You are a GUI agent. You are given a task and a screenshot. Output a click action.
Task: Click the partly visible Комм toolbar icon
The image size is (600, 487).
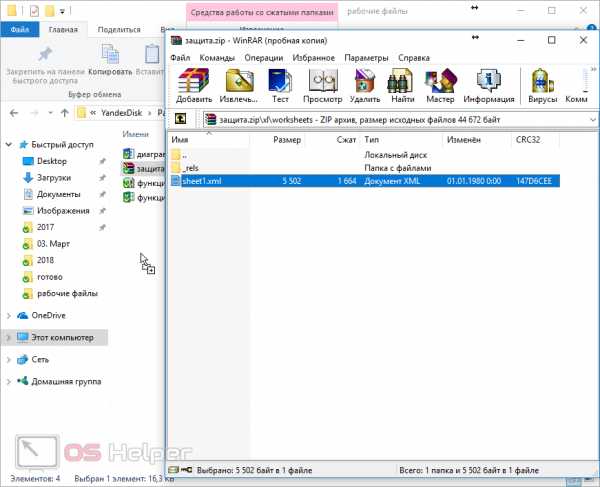(576, 86)
